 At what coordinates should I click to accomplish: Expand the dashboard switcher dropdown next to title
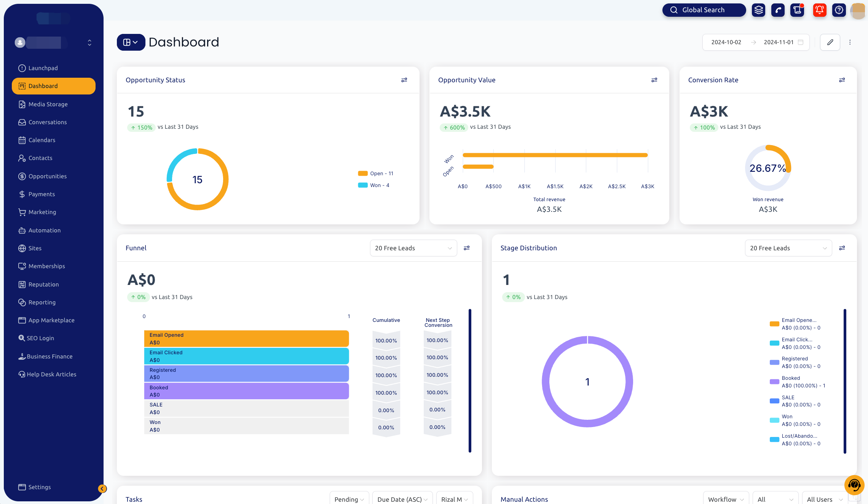point(131,42)
